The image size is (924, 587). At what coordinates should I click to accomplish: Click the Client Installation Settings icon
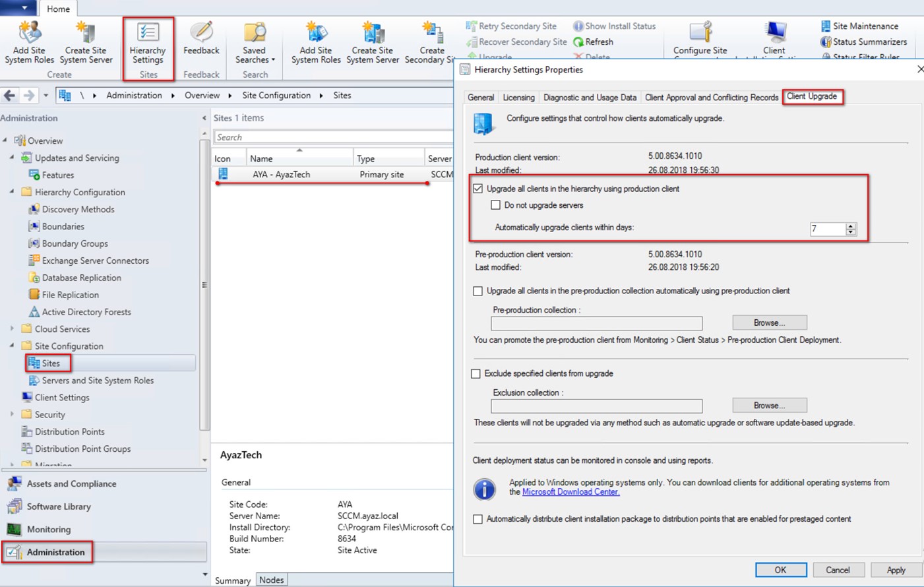pos(774,40)
